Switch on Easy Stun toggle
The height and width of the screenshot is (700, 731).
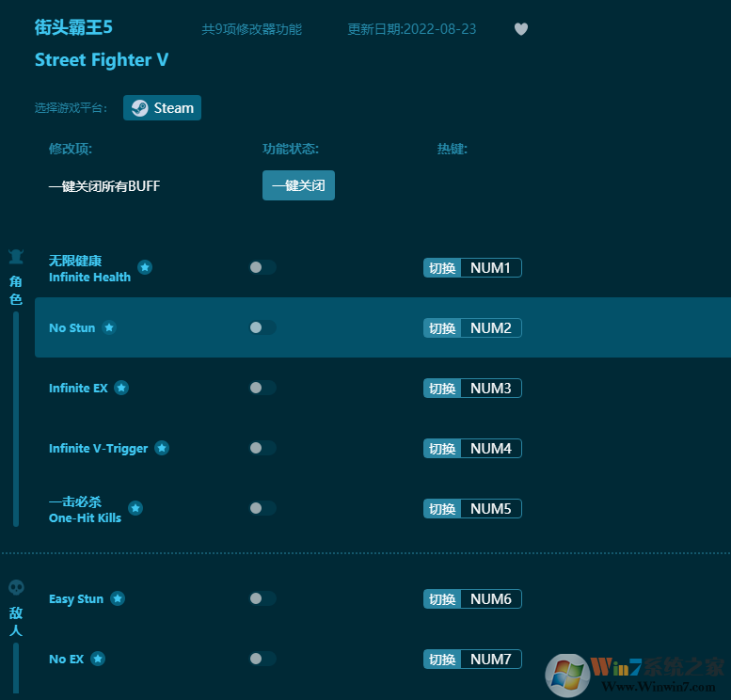(x=262, y=598)
